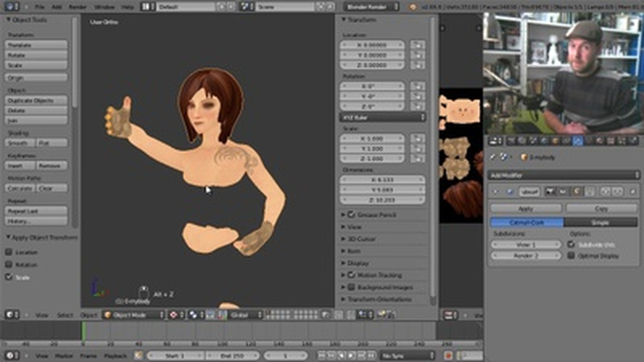Expand the 3D Cursor panel section

click(362, 239)
